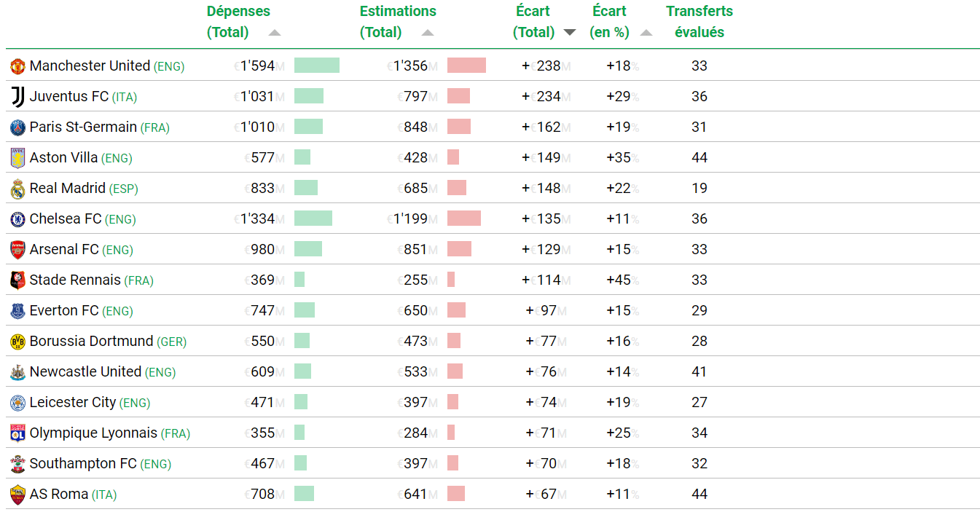This screenshot has height=512, width=980.
Task: Click Chelsea FC's red estimation bar
Action: [x=463, y=218]
